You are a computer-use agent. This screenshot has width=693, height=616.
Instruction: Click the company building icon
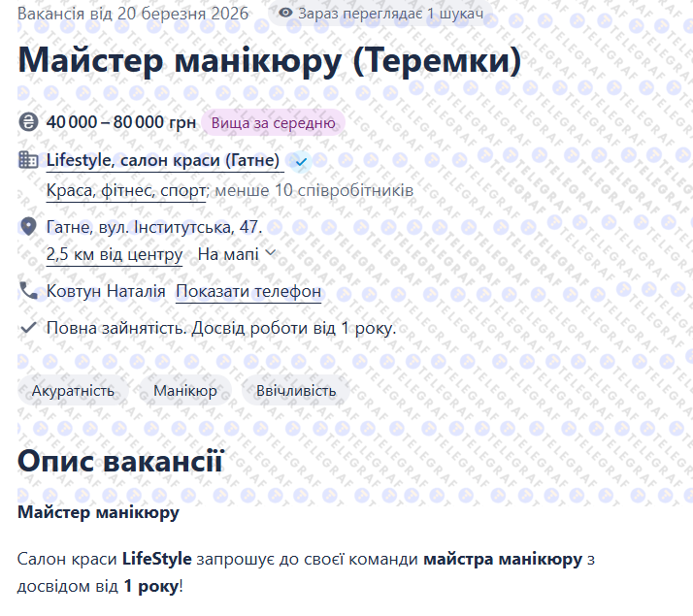tap(28, 161)
